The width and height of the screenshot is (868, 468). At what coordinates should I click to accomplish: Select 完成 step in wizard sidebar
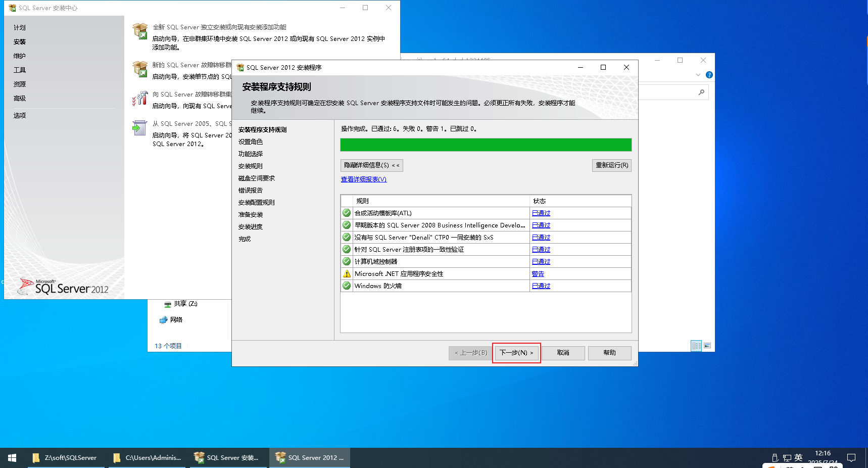[245, 239]
